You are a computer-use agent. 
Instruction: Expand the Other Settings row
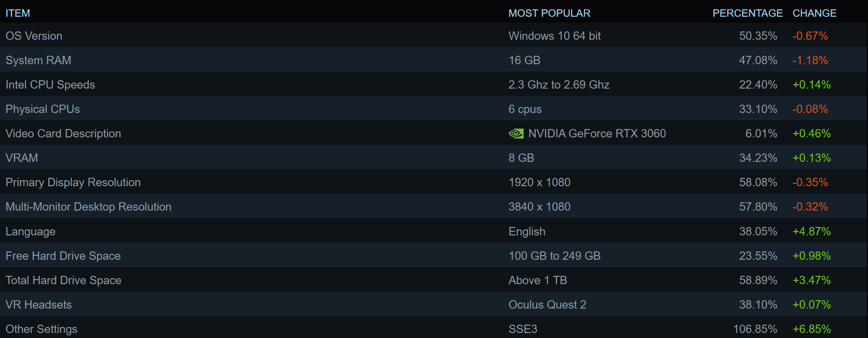(x=41, y=329)
